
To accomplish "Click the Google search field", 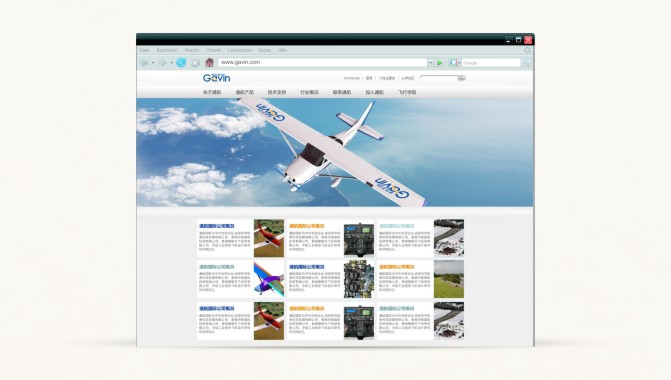I will tap(491, 63).
